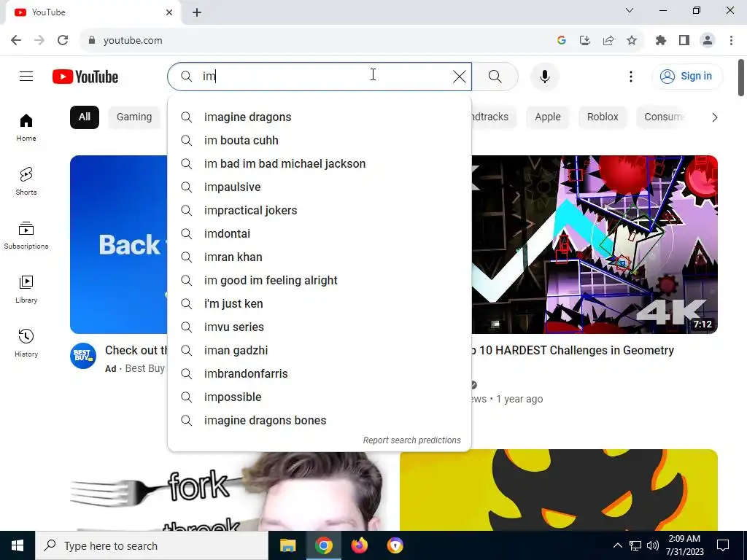The height and width of the screenshot is (560, 747).
Task: Close the YouTube tab
Action: point(169,12)
